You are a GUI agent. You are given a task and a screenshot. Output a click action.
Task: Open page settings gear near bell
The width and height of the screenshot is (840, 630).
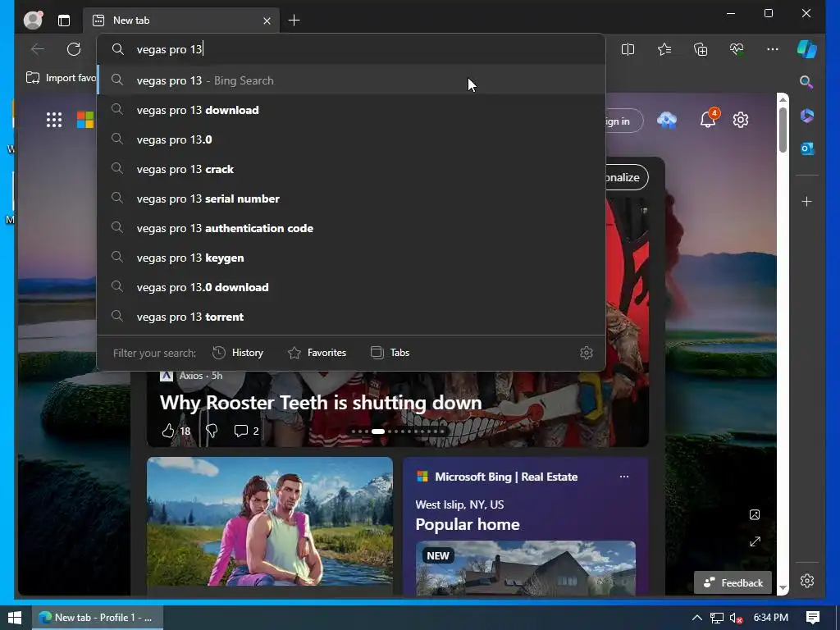(741, 120)
